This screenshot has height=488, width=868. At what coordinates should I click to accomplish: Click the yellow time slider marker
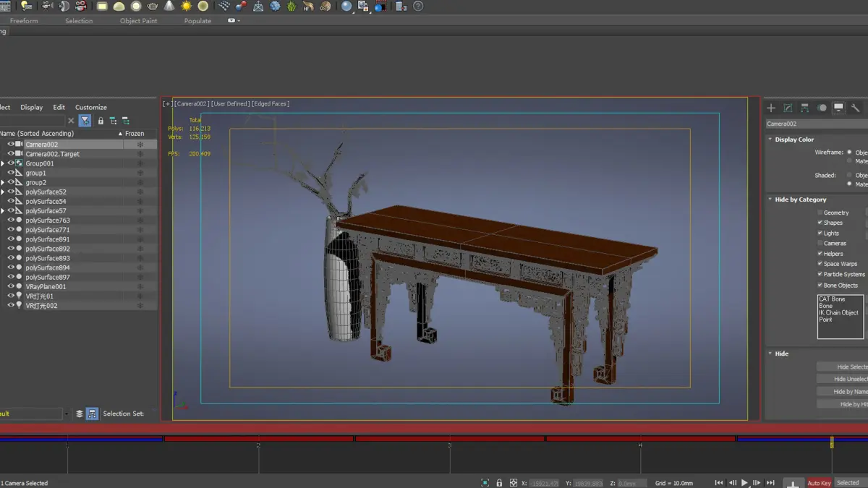tap(832, 442)
